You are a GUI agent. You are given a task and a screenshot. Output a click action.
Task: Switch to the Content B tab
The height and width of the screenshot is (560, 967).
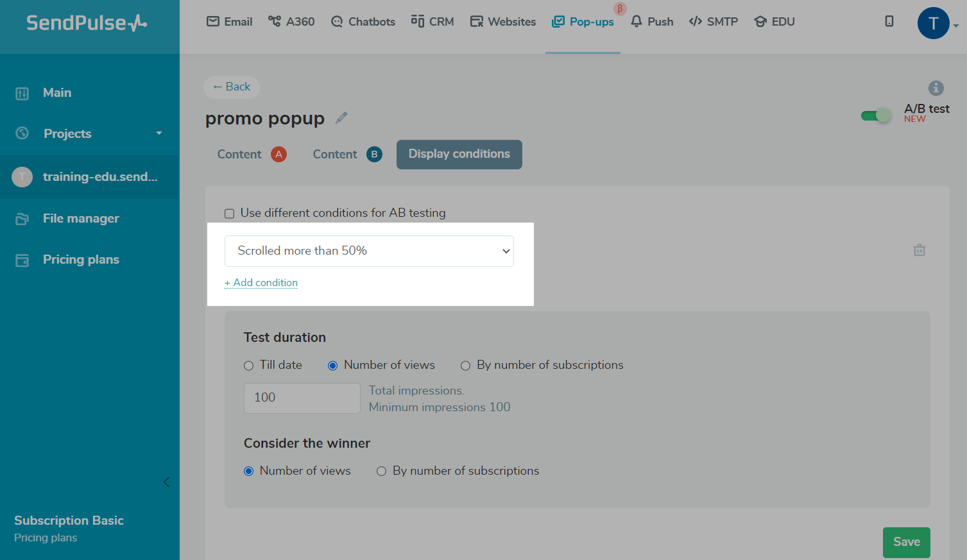coord(347,155)
